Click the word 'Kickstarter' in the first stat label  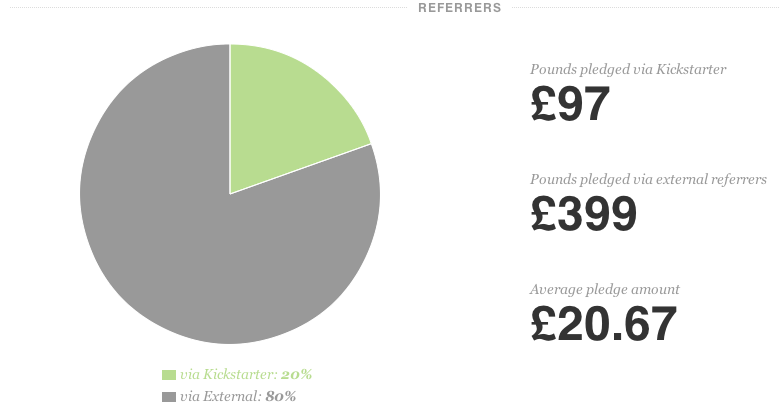pos(691,70)
